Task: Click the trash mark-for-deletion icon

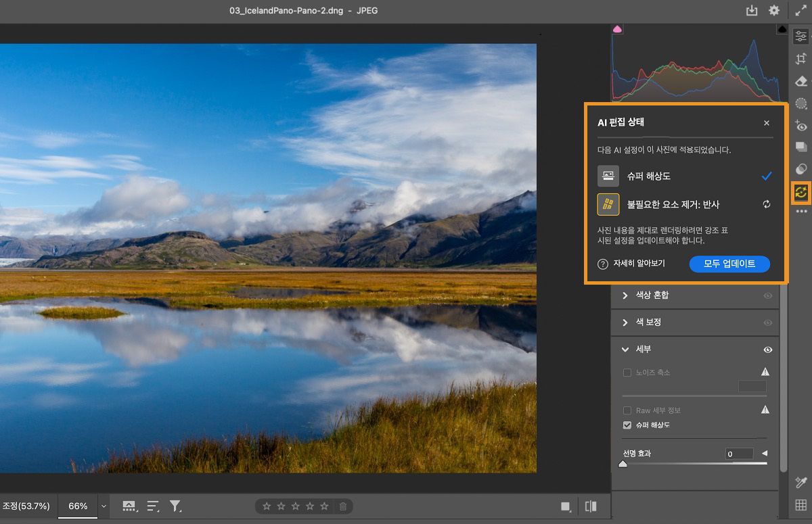Action: (343, 506)
